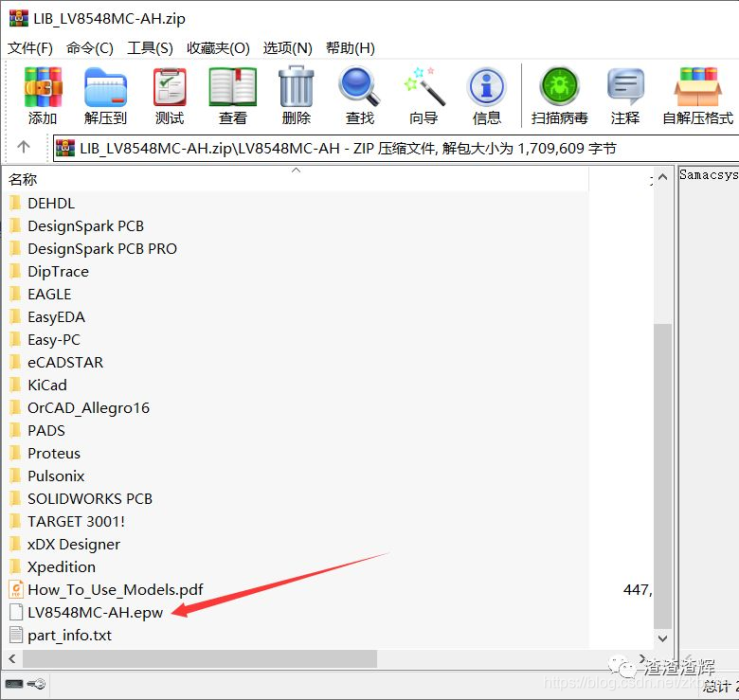Click the 查找 (Find) magnifier icon
The width and height of the screenshot is (739, 700).
pos(359,96)
